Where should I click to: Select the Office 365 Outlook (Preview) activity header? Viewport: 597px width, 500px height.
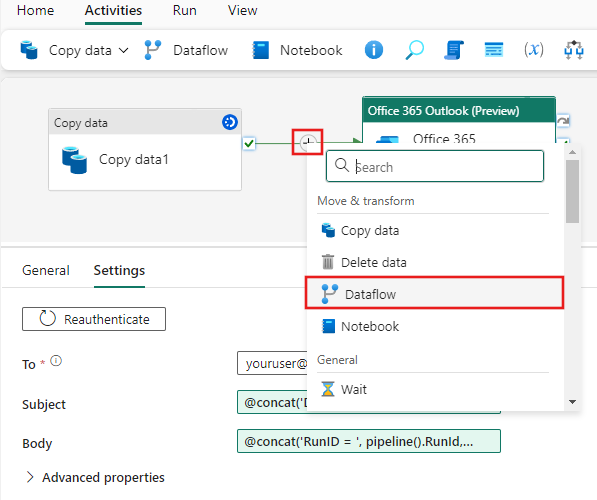coord(458,111)
